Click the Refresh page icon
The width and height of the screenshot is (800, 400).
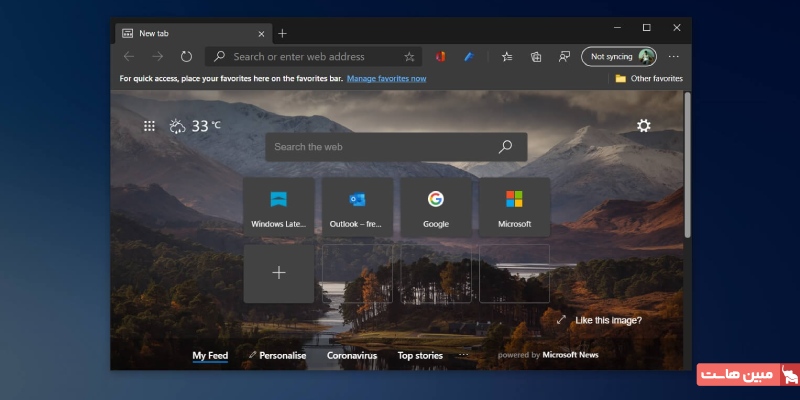click(x=187, y=57)
